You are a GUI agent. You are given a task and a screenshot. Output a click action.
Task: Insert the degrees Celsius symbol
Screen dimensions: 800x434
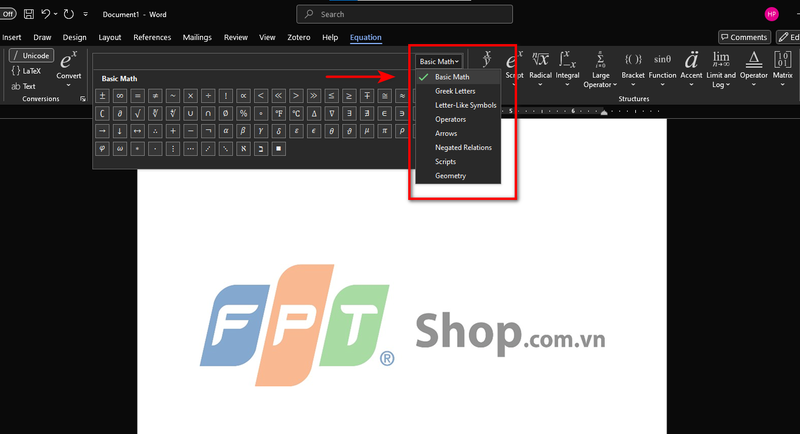(296, 113)
